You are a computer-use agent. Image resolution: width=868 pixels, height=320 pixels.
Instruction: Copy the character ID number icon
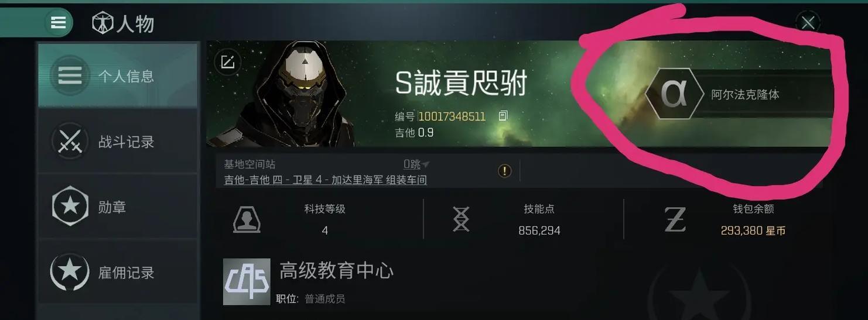pyautogui.click(x=503, y=116)
